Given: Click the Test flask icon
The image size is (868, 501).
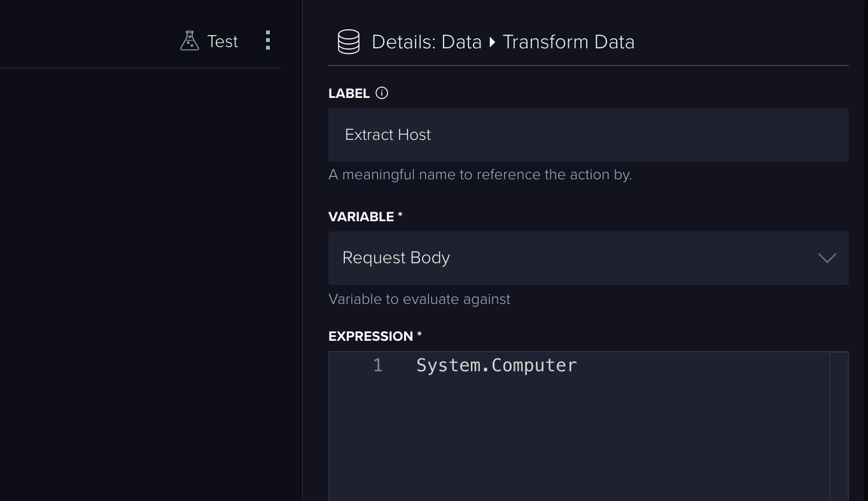Looking at the screenshot, I should 190,41.
